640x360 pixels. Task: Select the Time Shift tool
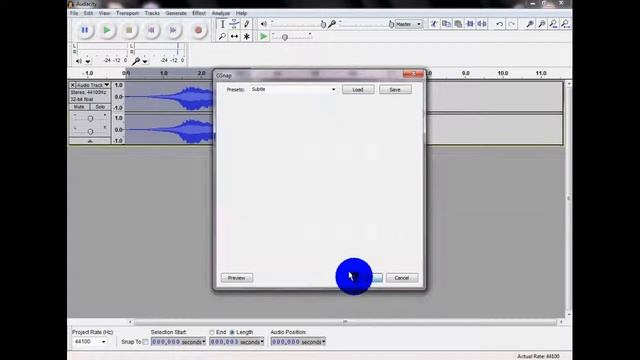234,37
